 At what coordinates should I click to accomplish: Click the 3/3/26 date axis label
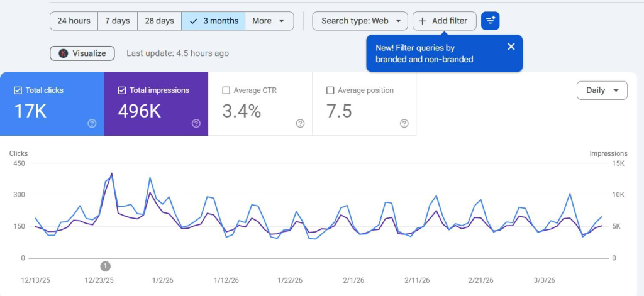coord(544,280)
